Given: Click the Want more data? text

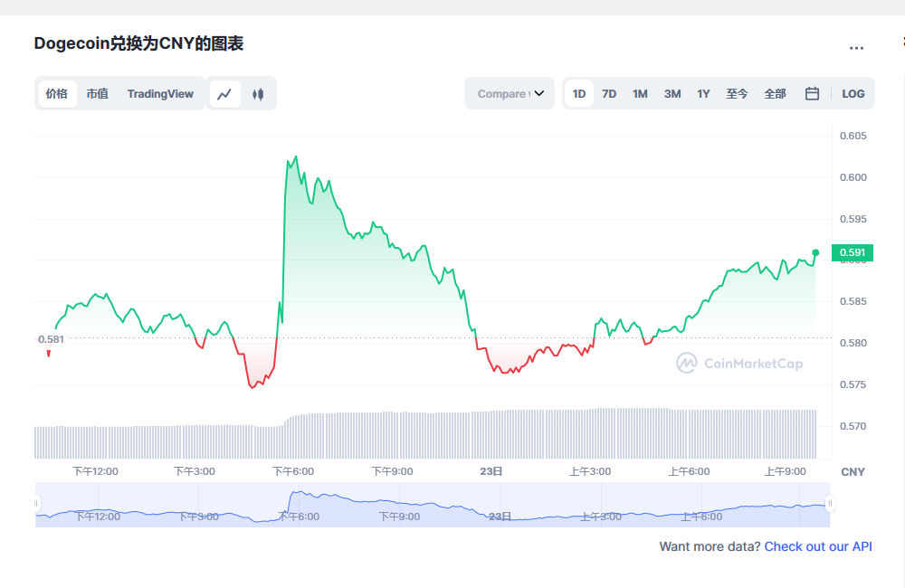Looking at the screenshot, I should coord(710,546).
